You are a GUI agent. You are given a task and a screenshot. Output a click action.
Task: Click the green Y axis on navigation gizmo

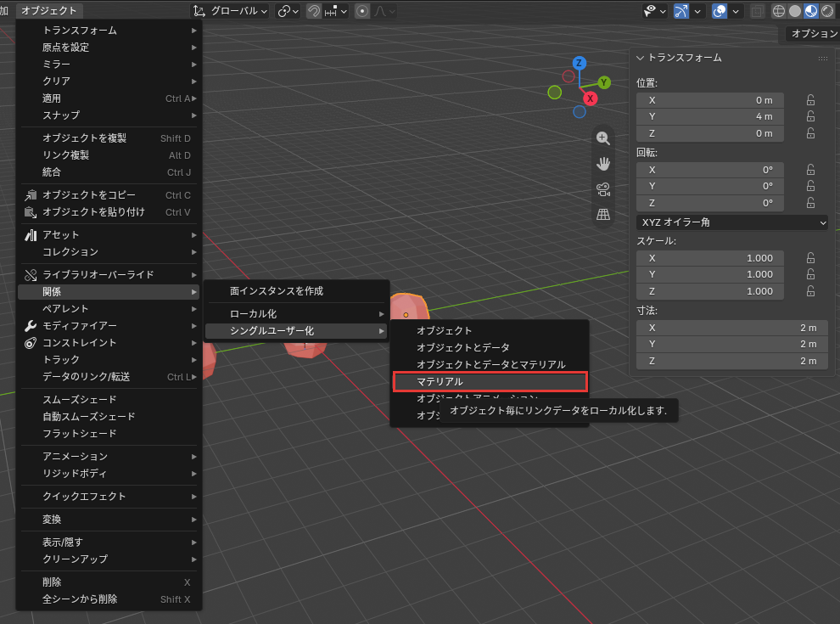(x=604, y=82)
